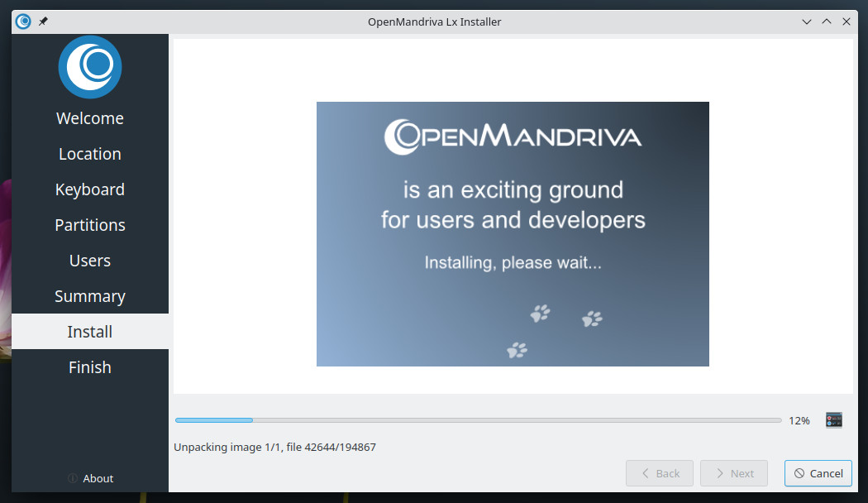Screen dimensions: 868x503
Task: Minimize the installer window
Action: (x=807, y=22)
